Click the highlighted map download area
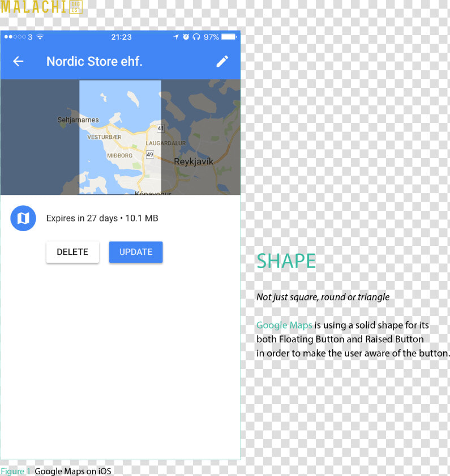Viewport: 450px width, 476px height. [x=120, y=137]
